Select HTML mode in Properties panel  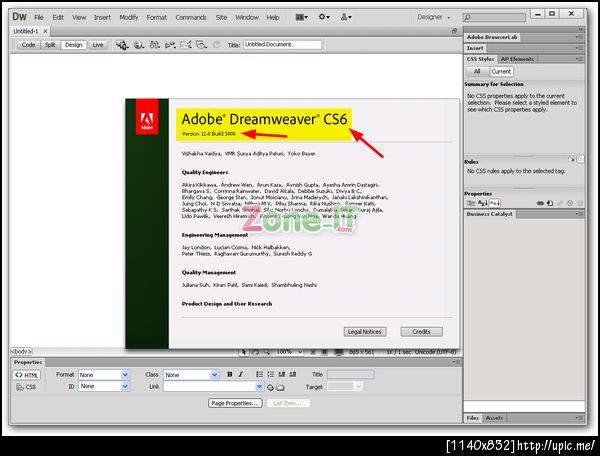pos(26,375)
